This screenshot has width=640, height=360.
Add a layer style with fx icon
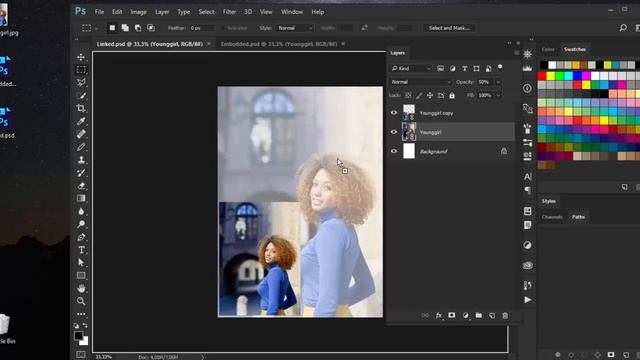(439, 316)
